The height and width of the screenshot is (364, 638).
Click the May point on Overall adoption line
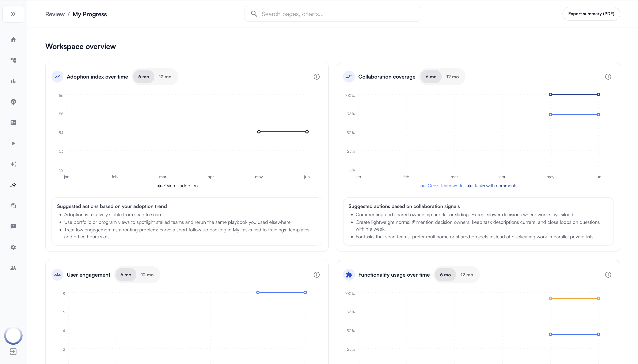coord(259,132)
